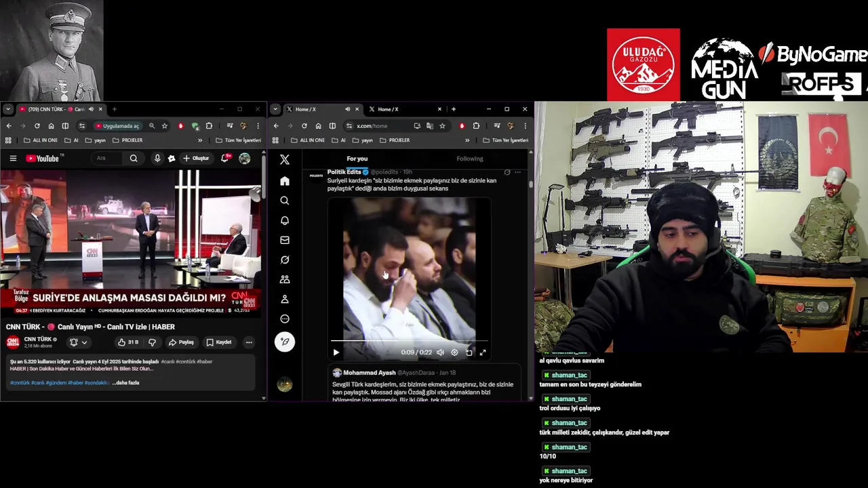Click the Paylaş share button
Image resolution: width=868 pixels, height=488 pixels.
[181, 342]
